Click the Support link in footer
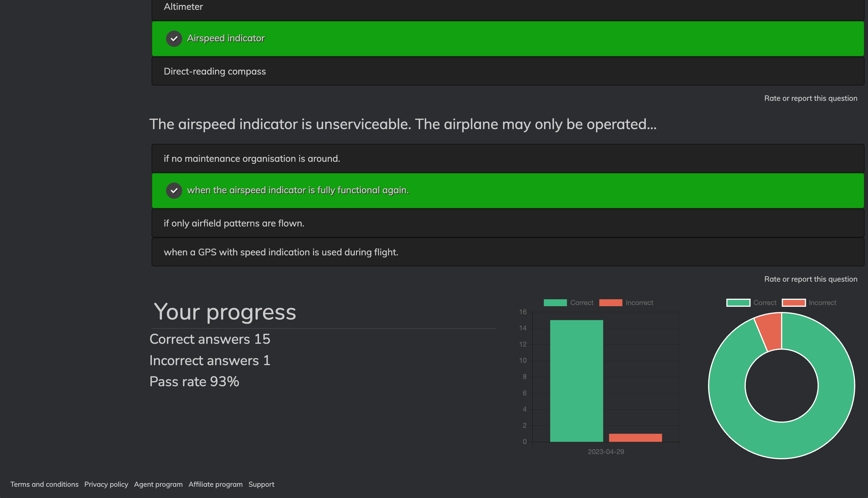The image size is (868, 498). 261,484
